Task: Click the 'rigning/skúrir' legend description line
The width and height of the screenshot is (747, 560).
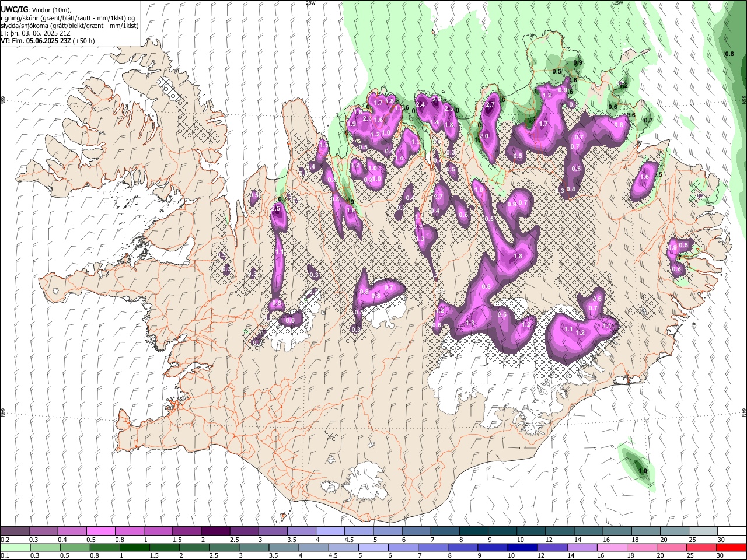Action: [x=68, y=17]
